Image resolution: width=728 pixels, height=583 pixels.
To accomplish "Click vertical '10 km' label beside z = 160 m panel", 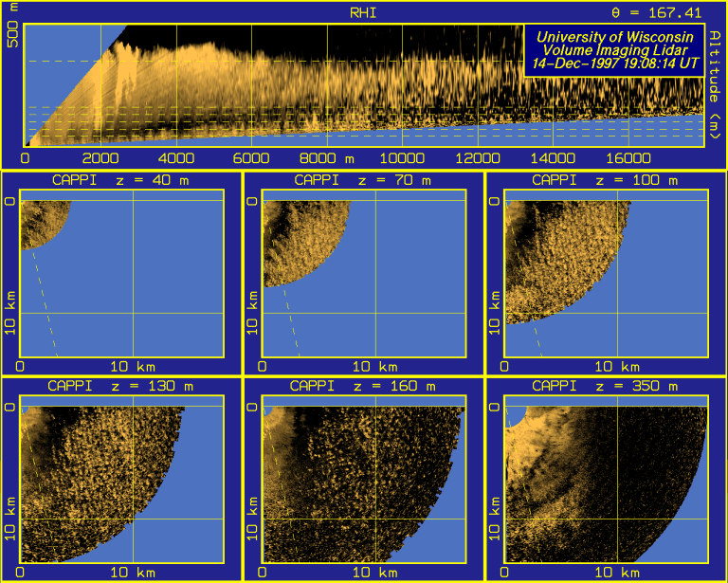I will click(253, 519).
